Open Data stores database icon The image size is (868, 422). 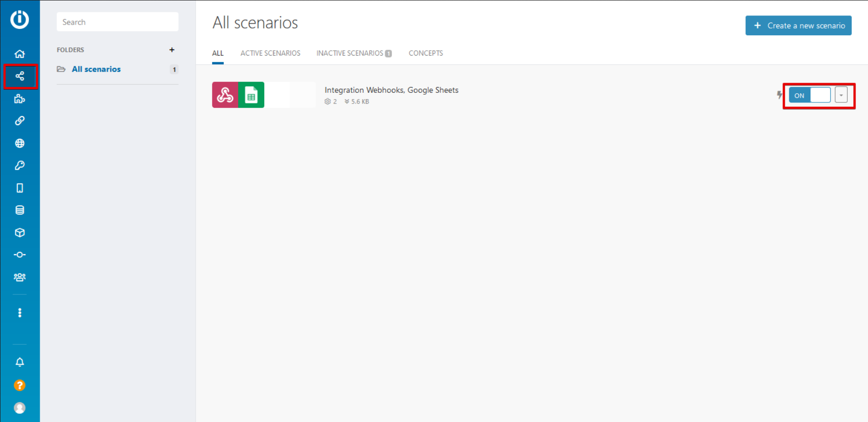20,210
